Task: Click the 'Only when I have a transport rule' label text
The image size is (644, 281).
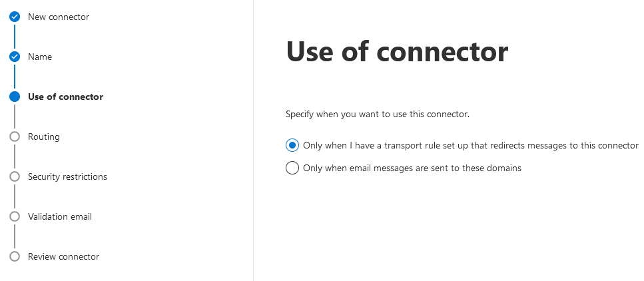Action: tap(470, 145)
